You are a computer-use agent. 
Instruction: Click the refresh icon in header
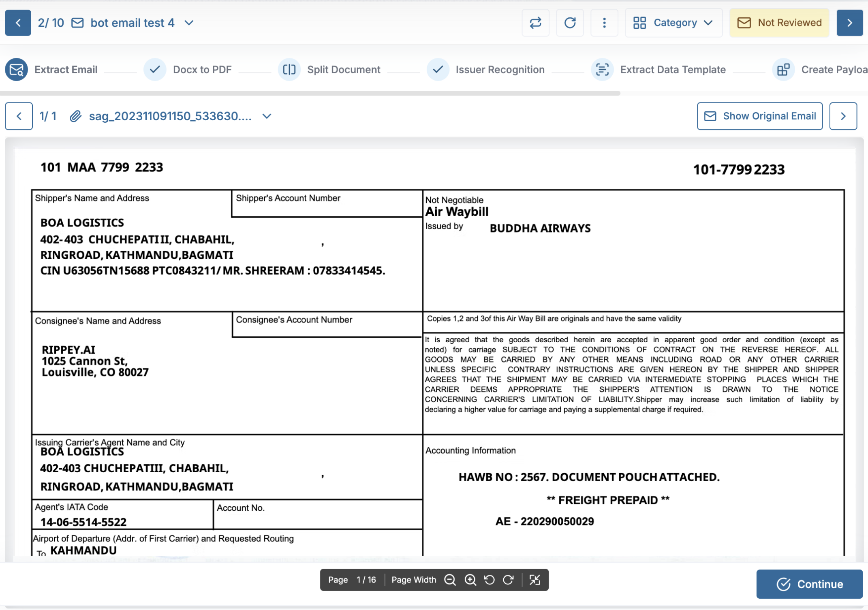tap(570, 23)
